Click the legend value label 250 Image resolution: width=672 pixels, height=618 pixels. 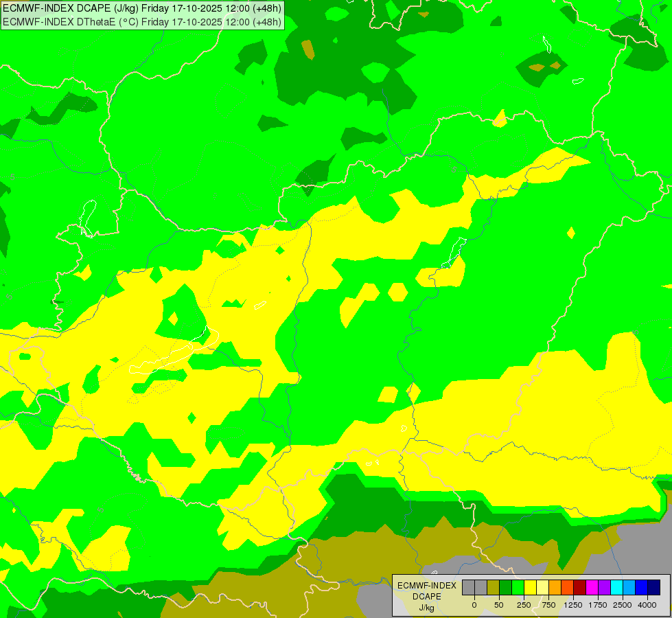[524, 605]
